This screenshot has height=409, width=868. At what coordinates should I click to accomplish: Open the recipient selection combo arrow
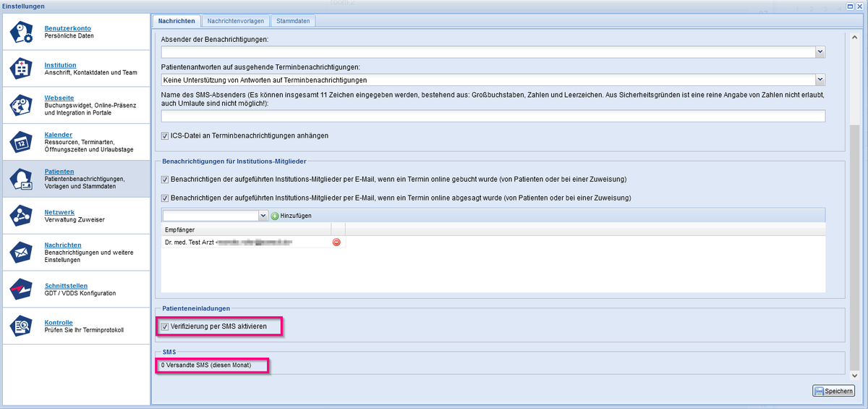click(263, 216)
